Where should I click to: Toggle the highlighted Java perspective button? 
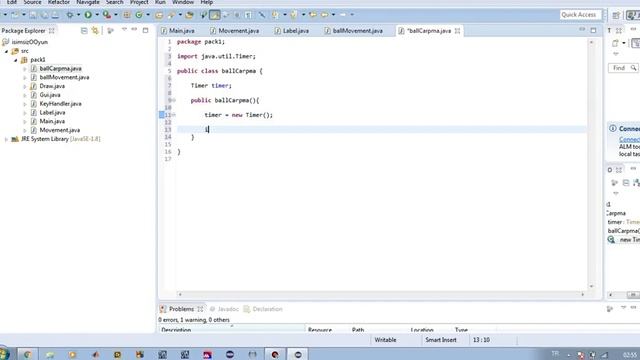click(x=633, y=16)
